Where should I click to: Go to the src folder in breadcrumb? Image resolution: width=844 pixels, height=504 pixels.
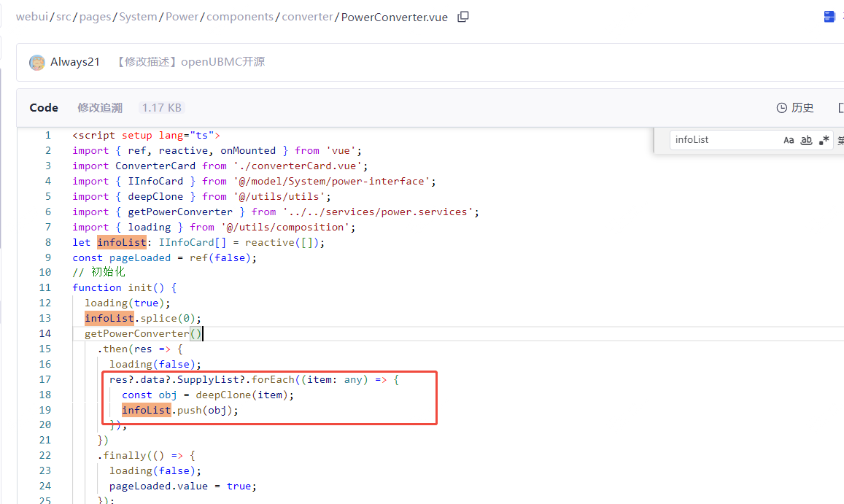pyautogui.click(x=63, y=17)
